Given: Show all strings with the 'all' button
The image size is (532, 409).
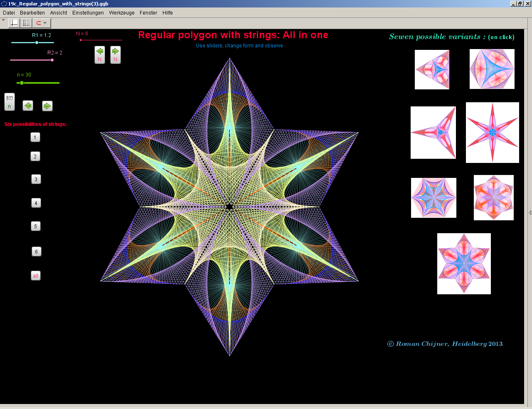Looking at the screenshot, I should coord(36,276).
